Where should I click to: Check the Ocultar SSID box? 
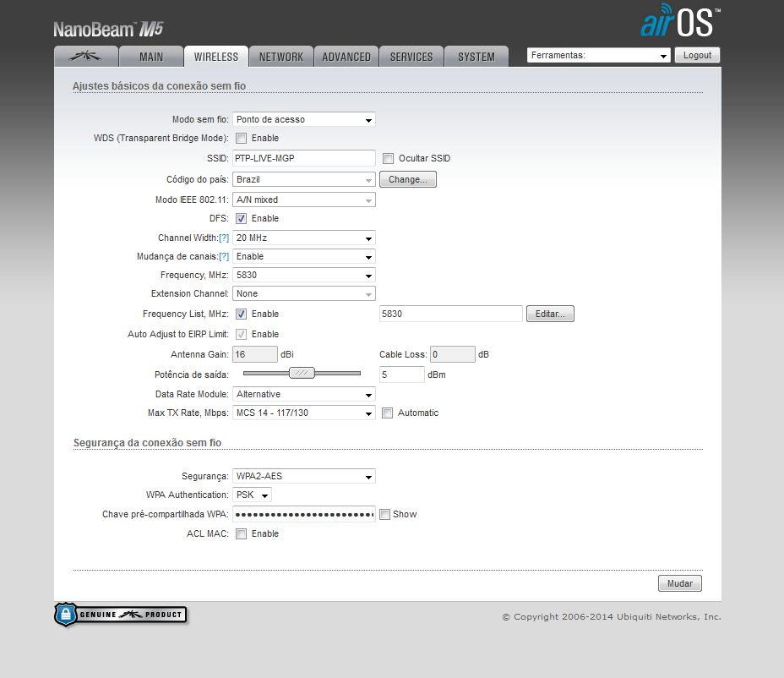(x=388, y=159)
